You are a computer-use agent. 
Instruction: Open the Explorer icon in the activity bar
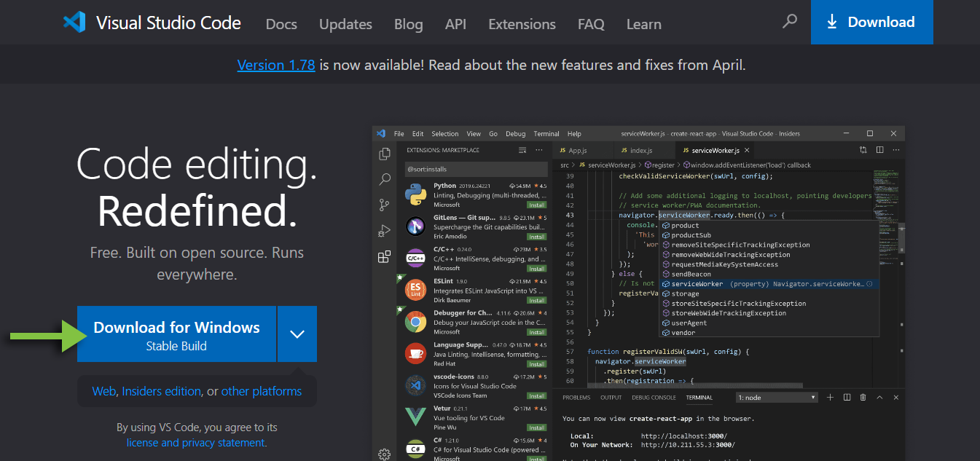[384, 154]
